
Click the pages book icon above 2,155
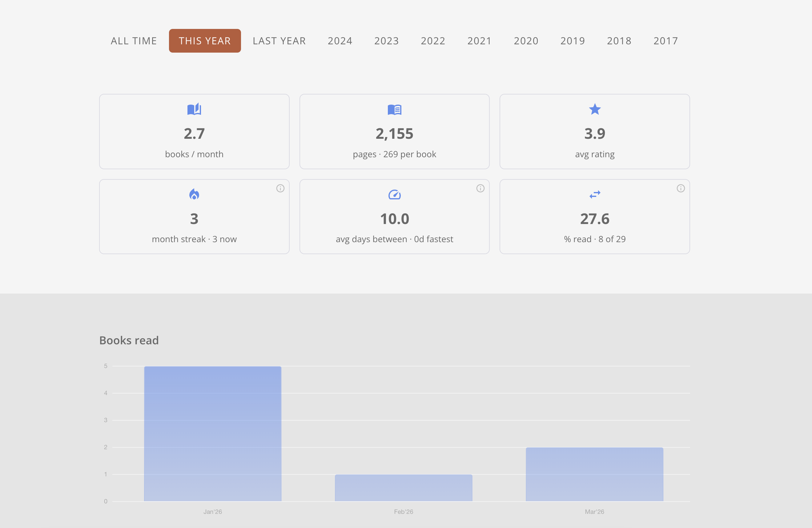[394, 110]
